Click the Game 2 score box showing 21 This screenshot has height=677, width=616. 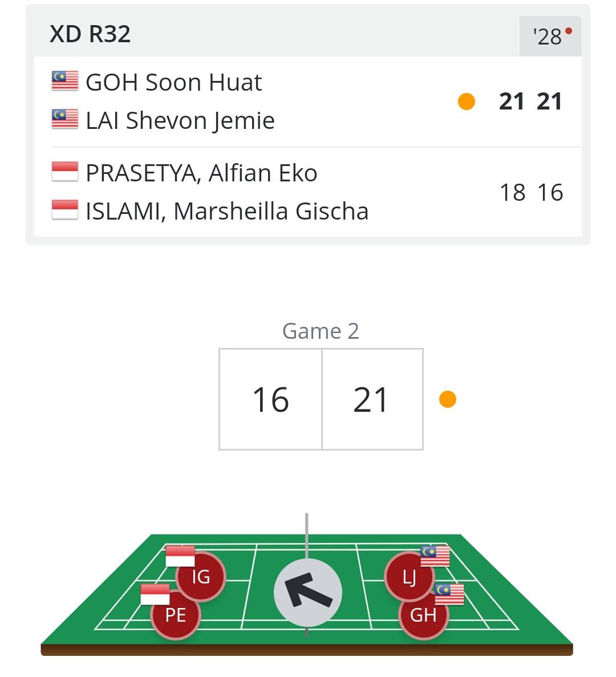[x=372, y=399]
